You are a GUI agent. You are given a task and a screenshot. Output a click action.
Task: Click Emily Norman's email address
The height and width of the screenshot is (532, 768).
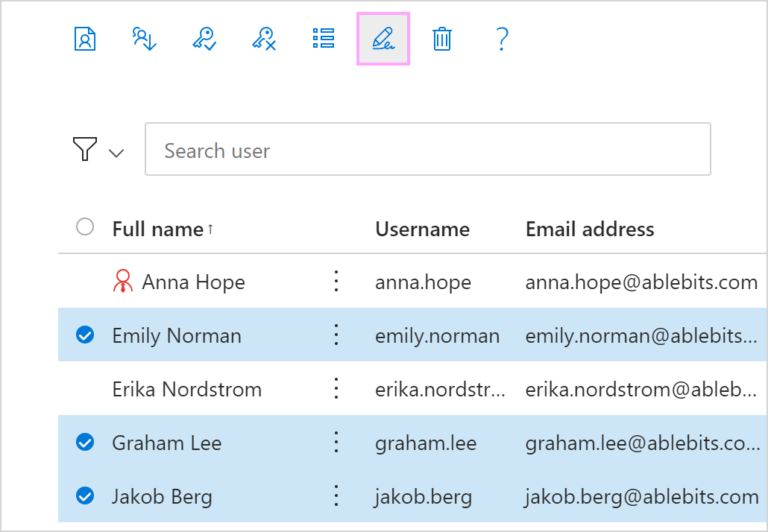(x=642, y=336)
